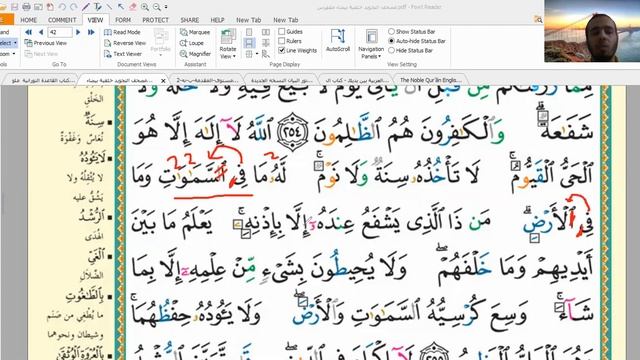Switch to The Noble Qur'an English document tab

point(430,80)
